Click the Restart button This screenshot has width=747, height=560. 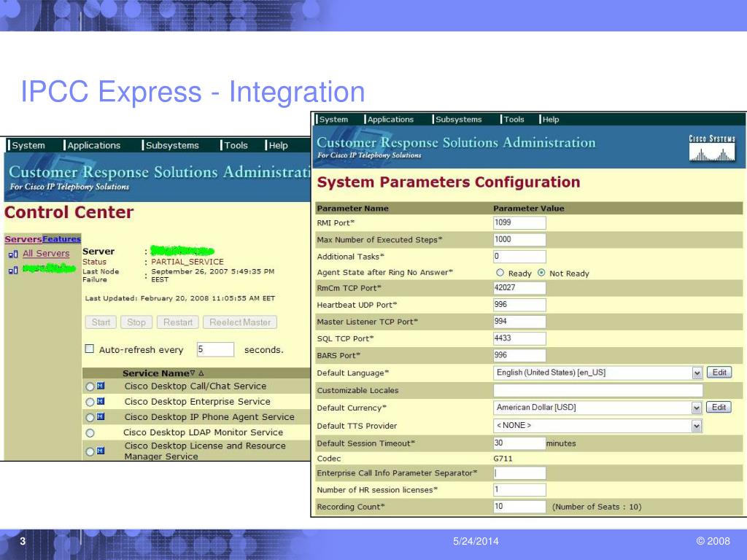178,322
